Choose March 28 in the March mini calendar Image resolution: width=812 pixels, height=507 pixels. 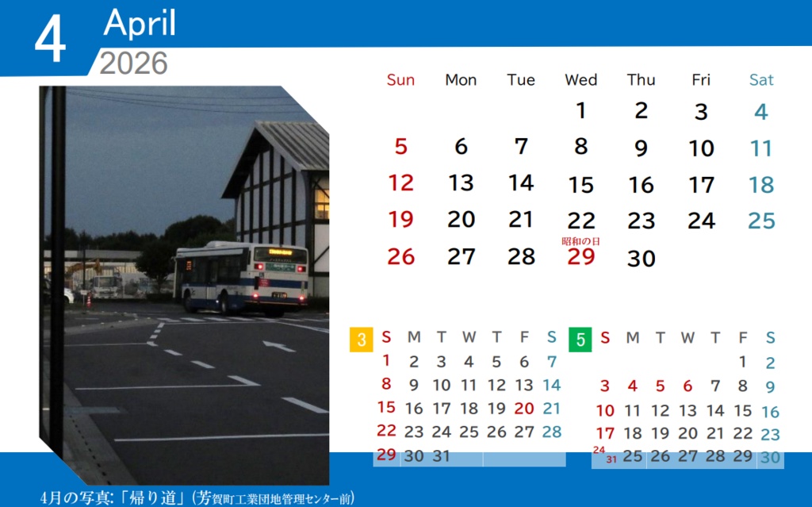click(552, 432)
